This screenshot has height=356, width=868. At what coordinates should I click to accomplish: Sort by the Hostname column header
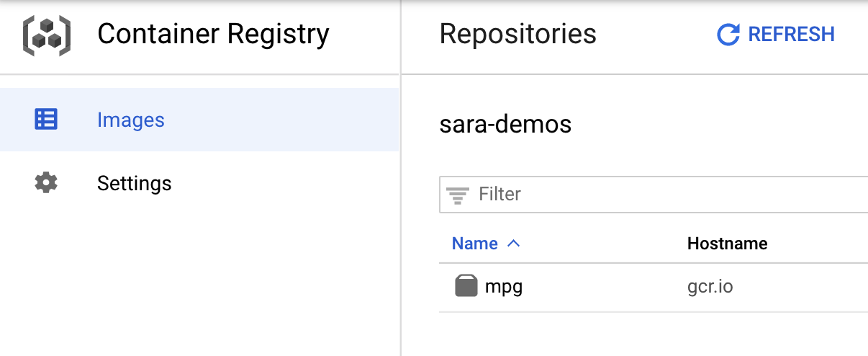(x=727, y=244)
